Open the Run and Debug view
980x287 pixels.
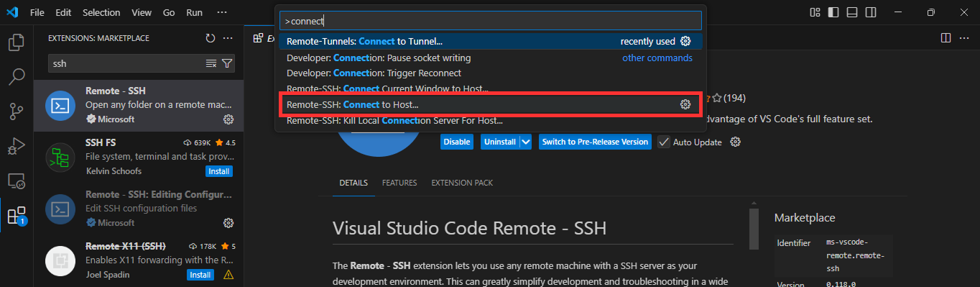[16, 146]
